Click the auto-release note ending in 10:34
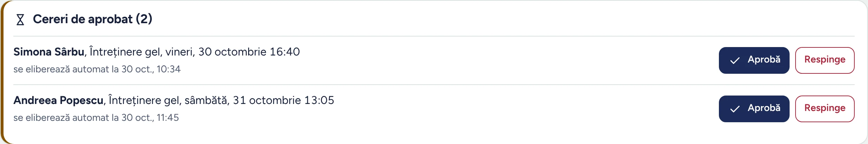 click(x=97, y=69)
